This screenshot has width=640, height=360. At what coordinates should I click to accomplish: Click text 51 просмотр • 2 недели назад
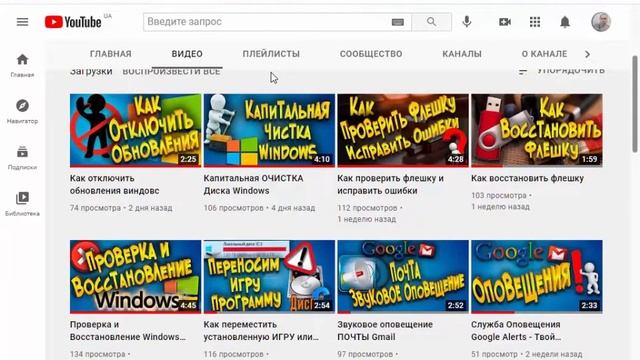click(x=527, y=354)
